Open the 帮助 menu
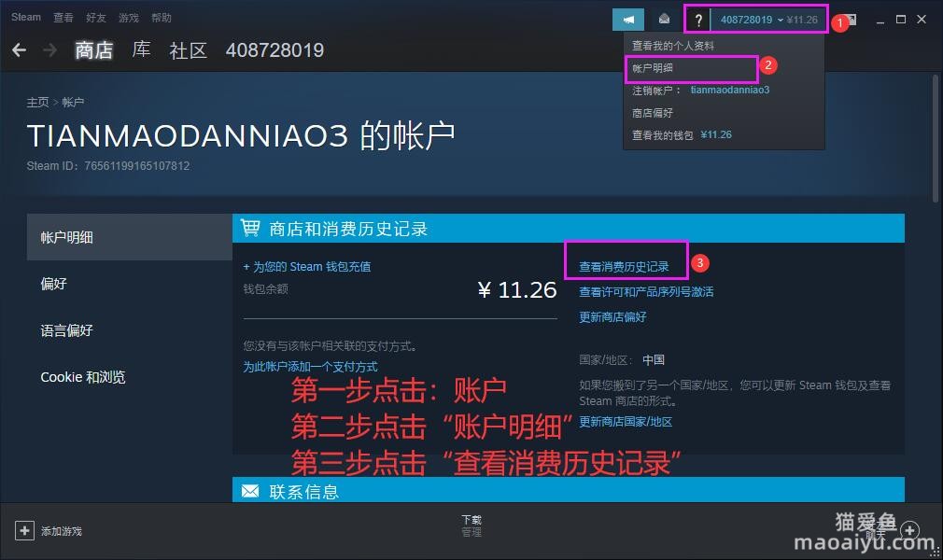Viewport: 943px width, 560px height. click(162, 18)
